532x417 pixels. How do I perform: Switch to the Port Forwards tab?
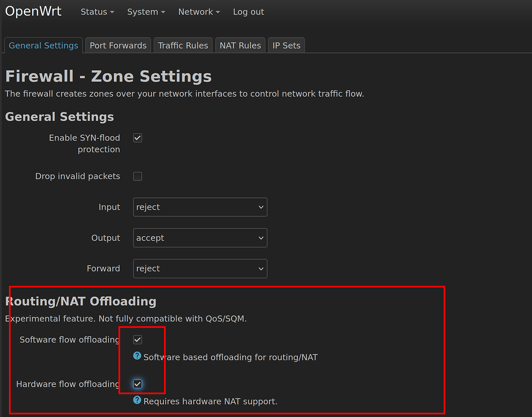(117, 45)
